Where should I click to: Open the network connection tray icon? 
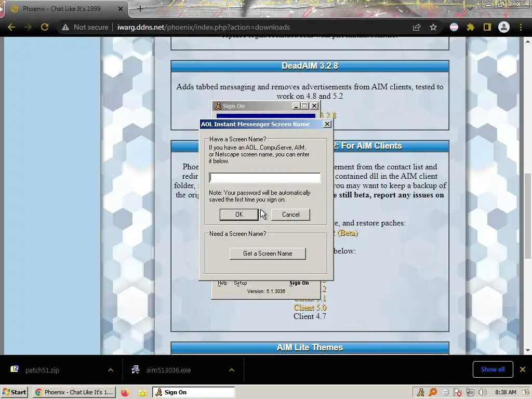tap(470, 392)
